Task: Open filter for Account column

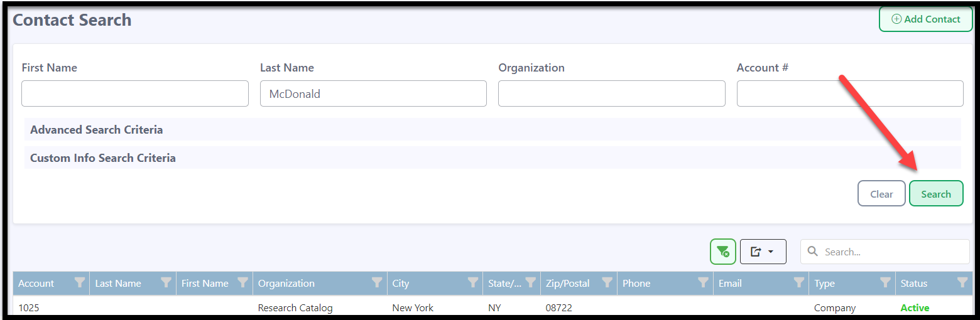Action: [80, 283]
